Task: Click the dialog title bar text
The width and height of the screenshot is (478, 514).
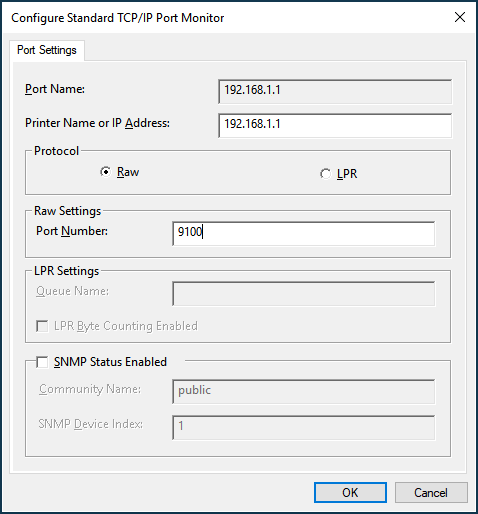Action: tap(118, 18)
